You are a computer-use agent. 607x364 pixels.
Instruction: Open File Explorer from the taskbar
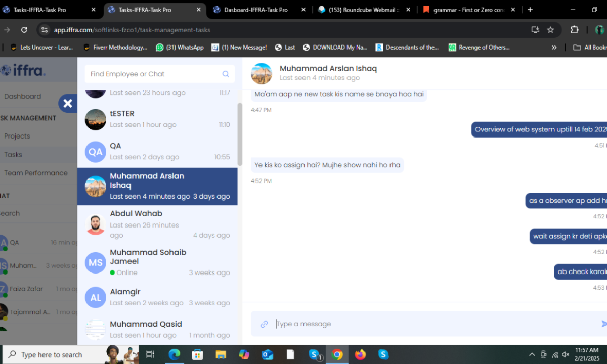click(x=221, y=354)
